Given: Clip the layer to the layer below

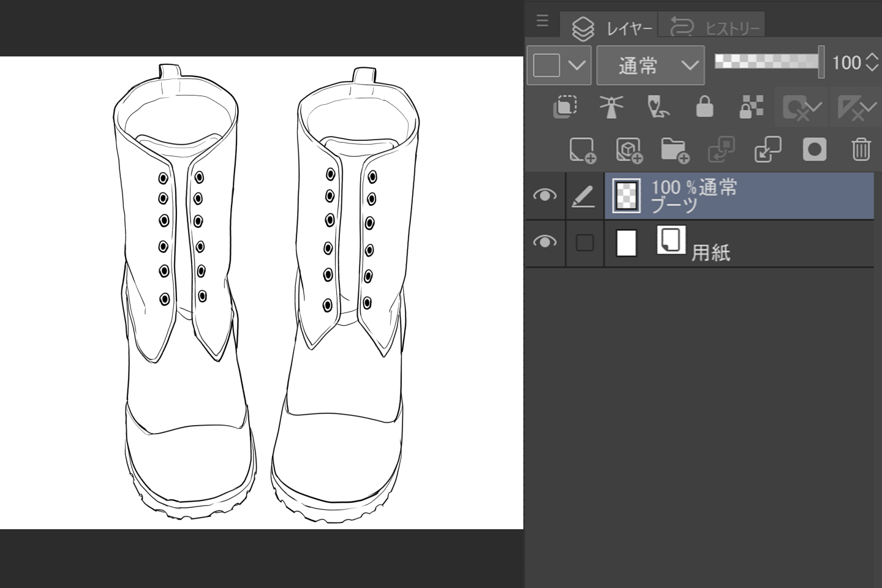Looking at the screenshot, I should pyautogui.click(x=565, y=107).
